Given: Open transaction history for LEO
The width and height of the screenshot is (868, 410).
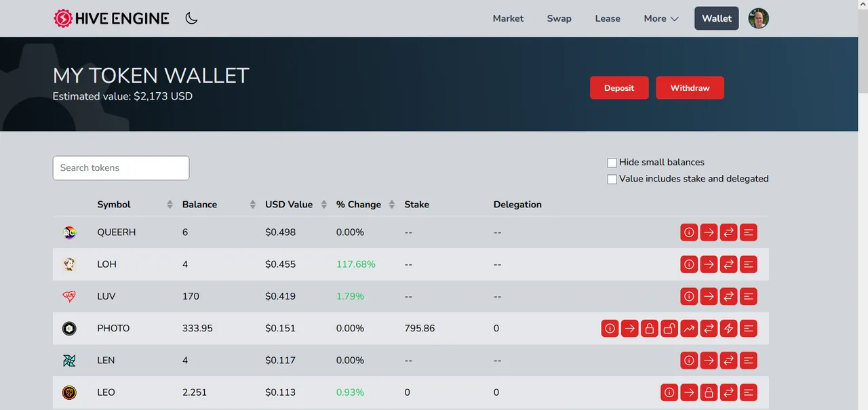Looking at the screenshot, I should coord(748,392).
